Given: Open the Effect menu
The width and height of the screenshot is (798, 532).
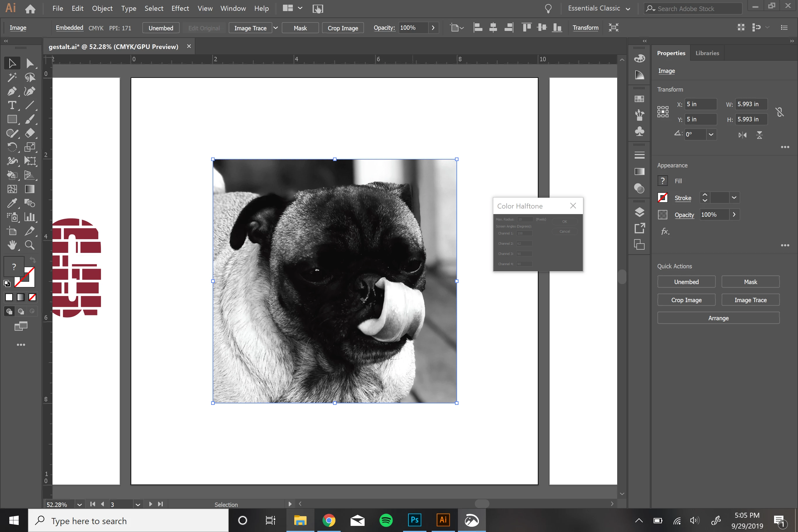Looking at the screenshot, I should point(180,8).
